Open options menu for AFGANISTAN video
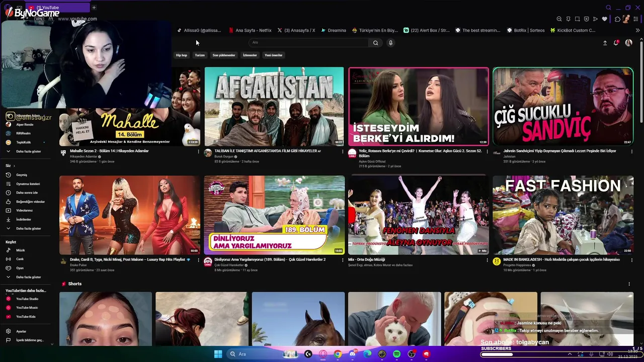 coord(343,151)
